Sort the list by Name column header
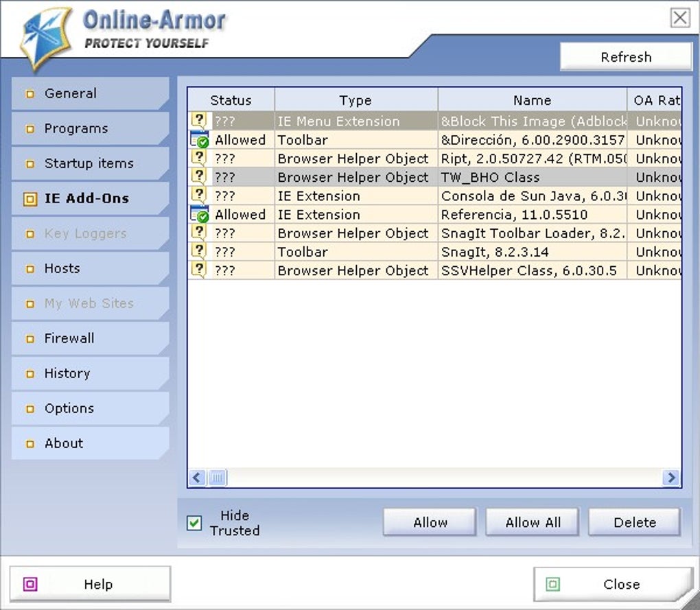700x610 pixels. [x=532, y=100]
